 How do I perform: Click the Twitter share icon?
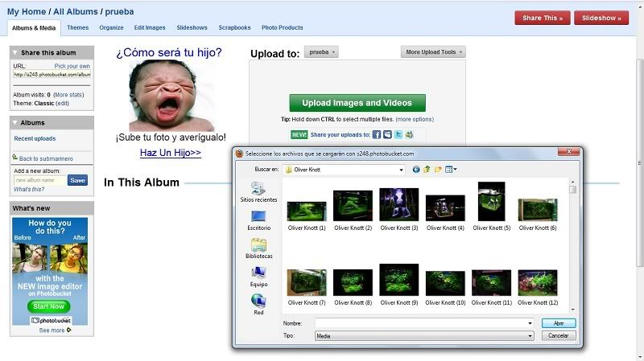[x=398, y=134]
